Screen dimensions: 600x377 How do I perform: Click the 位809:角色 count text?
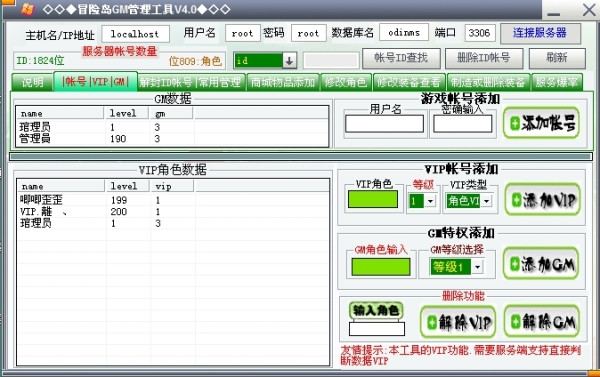tap(196, 61)
